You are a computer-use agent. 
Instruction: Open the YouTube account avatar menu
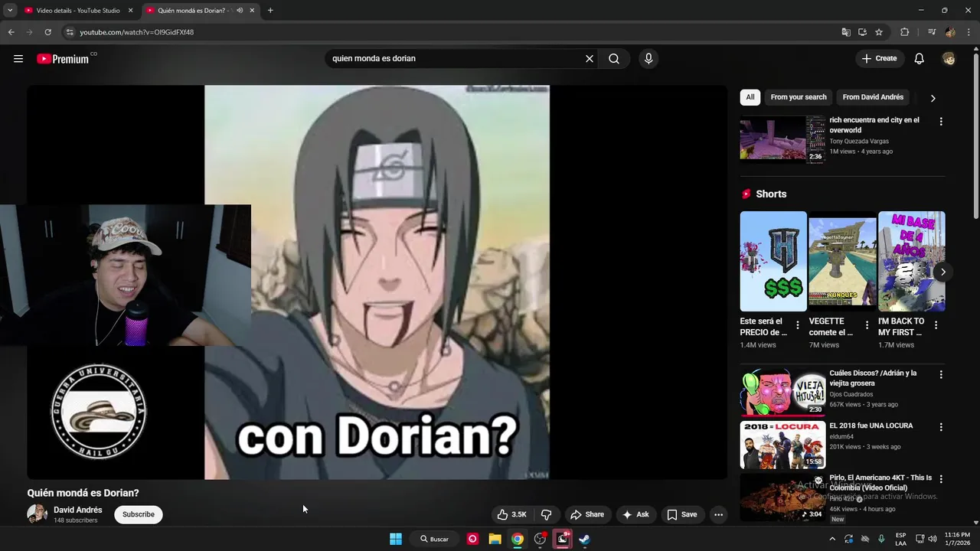(949, 59)
